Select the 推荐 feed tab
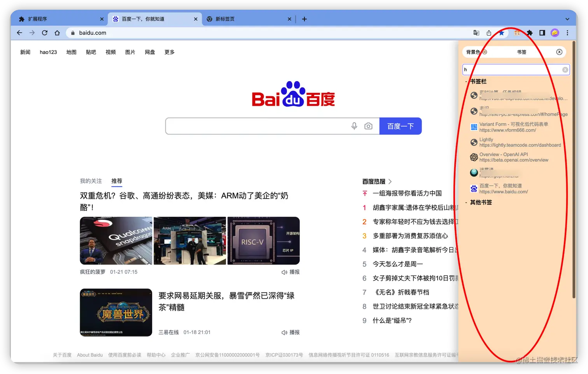588x374 pixels. [117, 181]
